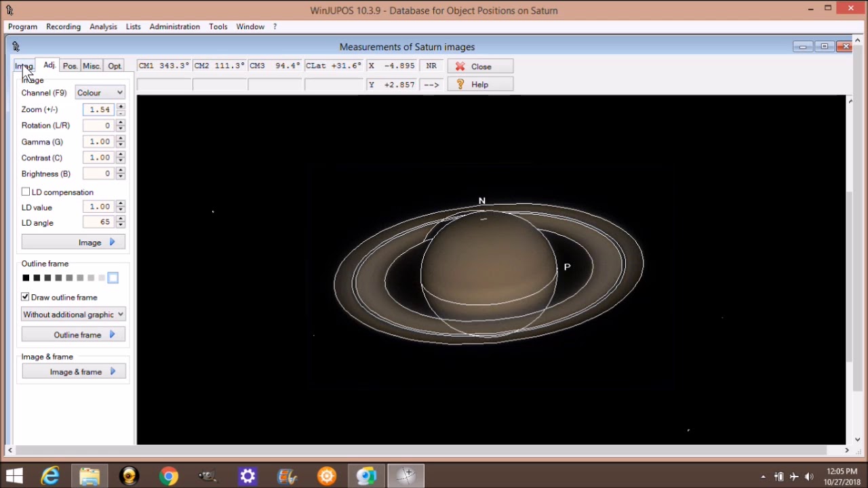Click the volume icon in system tray
The height and width of the screenshot is (488, 868).
click(x=809, y=476)
